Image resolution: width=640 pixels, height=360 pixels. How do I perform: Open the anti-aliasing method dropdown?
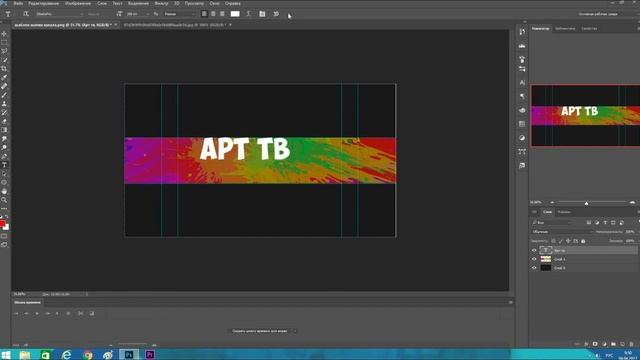coord(180,14)
